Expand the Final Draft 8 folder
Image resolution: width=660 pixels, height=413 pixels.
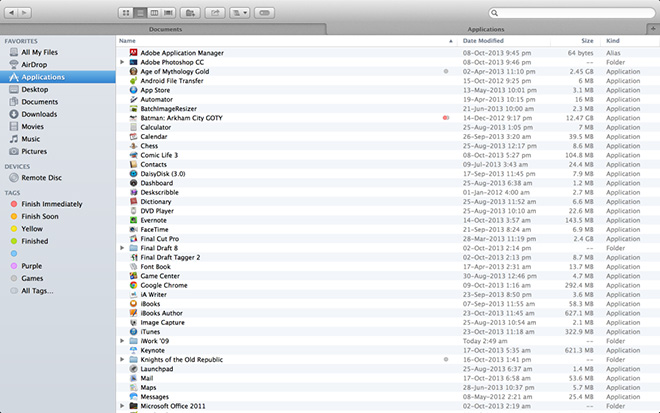click(x=122, y=248)
